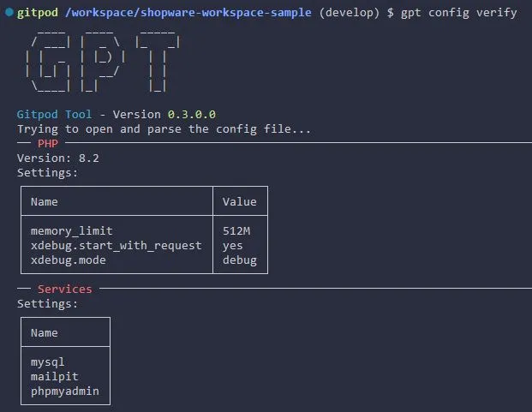Click the 'memory_limit' setting name

(72, 231)
